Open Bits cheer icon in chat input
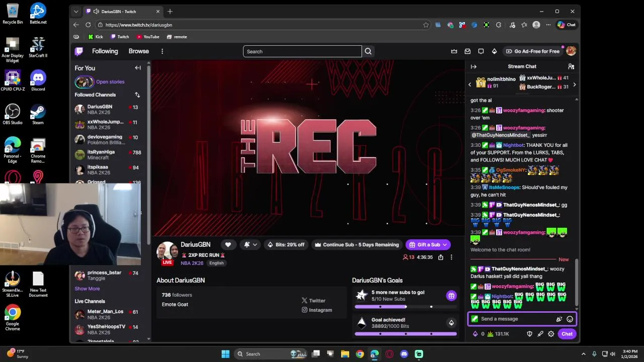Viewport: 644px width, 362px height. pyautogui.click(x=558, y=319)
